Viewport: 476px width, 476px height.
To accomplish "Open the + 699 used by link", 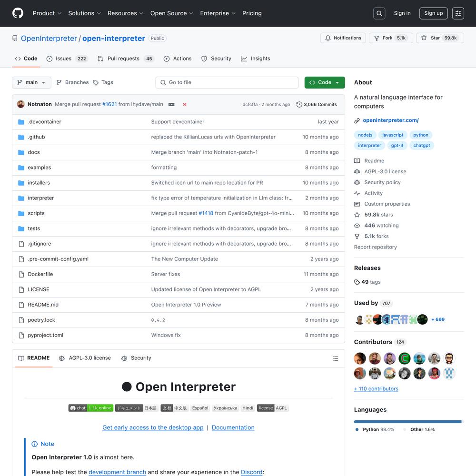I will pos(438,319).
